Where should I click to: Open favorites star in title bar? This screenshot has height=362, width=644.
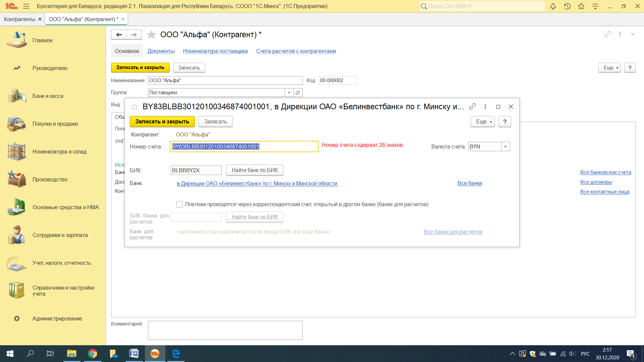581,6
